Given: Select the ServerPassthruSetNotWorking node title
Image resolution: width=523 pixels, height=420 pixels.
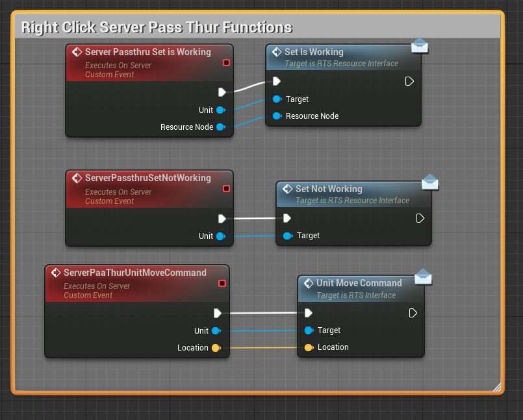Looking at the screenshot, I should (147, 178).
